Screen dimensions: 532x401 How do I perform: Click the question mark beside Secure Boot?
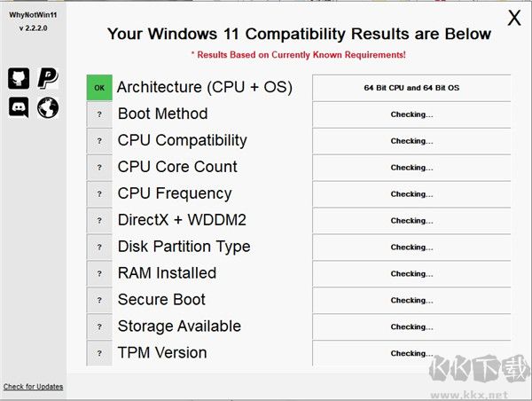click(x=99, y=301)
